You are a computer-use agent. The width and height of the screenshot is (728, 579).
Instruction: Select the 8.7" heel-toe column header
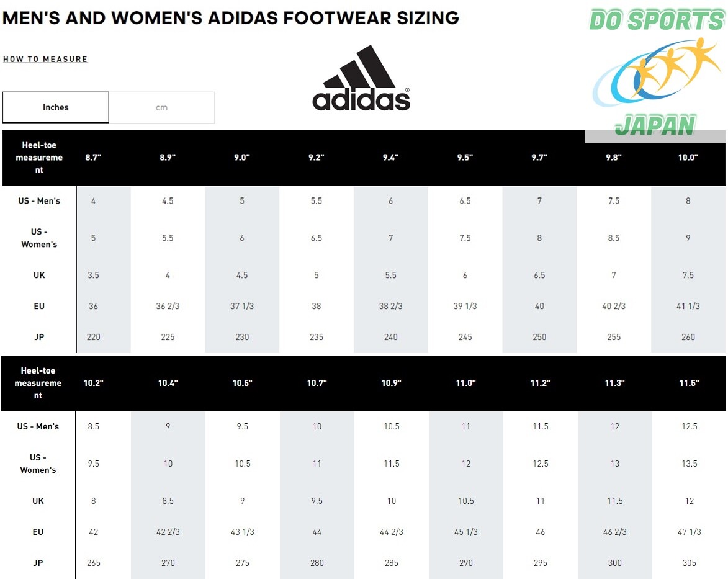[93, 158]
